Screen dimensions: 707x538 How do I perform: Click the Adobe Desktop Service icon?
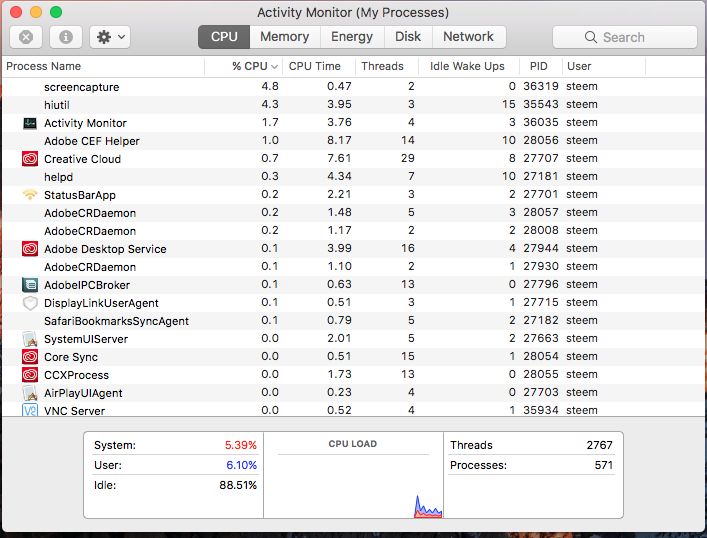tap(30, 249)
